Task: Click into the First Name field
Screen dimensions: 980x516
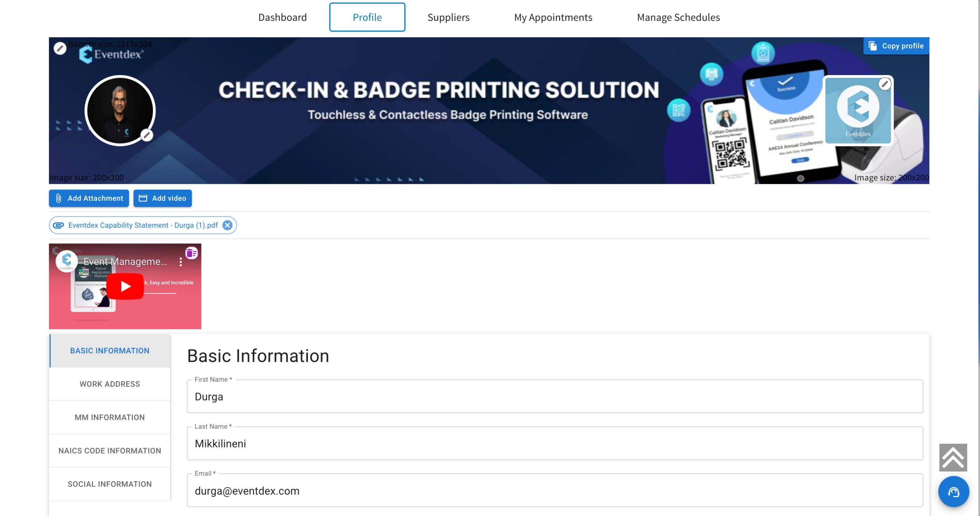Action: (554, 397)
